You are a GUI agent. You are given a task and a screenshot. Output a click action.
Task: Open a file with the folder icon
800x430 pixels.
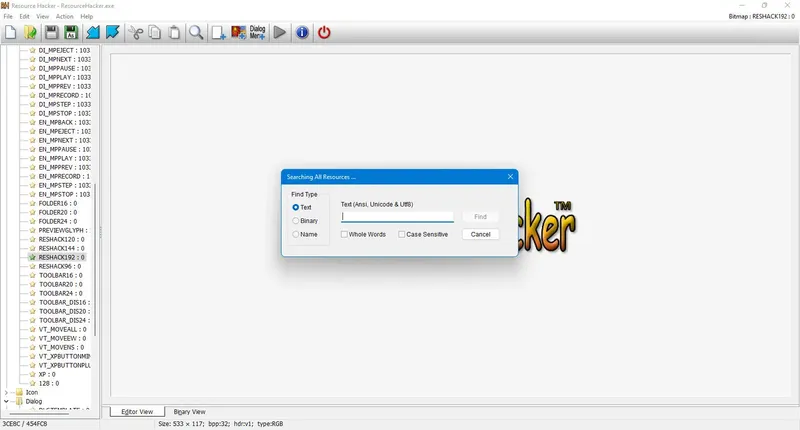pyautogui.click(x=30, y=33)
